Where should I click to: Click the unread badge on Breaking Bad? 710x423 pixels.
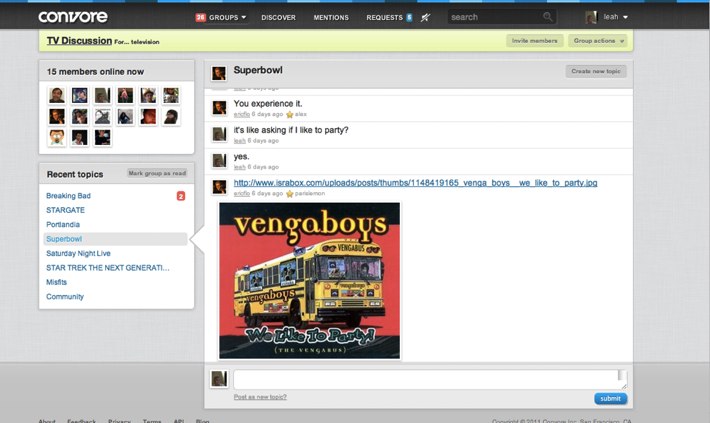(x=181, y=196)
